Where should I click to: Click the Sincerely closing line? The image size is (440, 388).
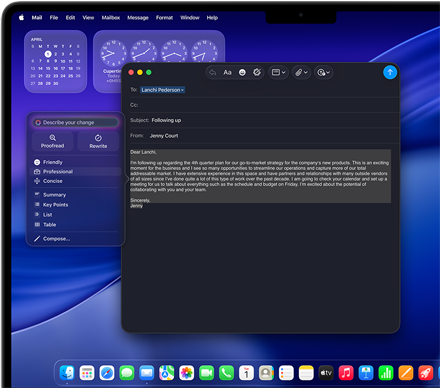(140, 200)
